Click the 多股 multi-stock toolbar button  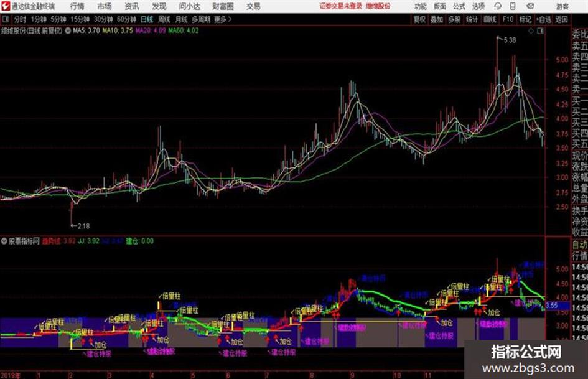click(x=454, y=19)
